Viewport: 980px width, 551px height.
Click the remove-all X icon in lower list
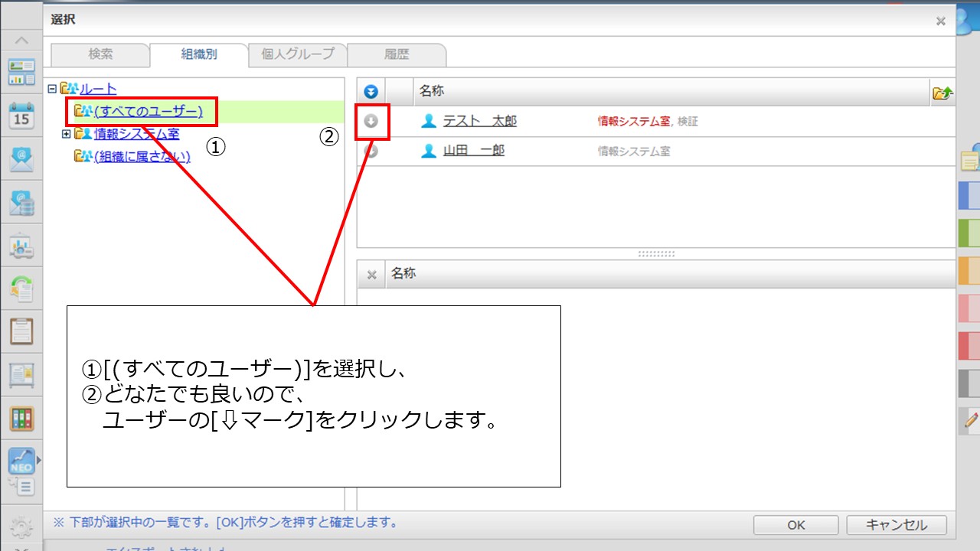(x=371, y=275)
